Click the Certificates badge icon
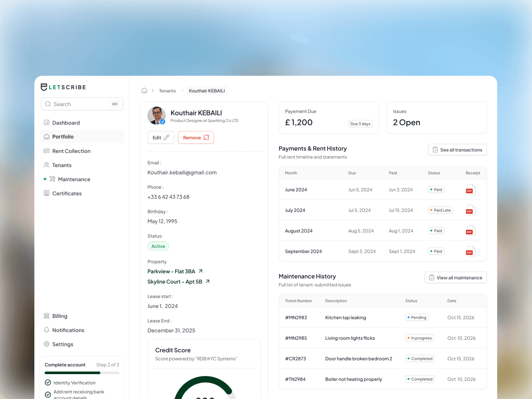The height and width of the screenshot is (399, 532). pos(47,193)
